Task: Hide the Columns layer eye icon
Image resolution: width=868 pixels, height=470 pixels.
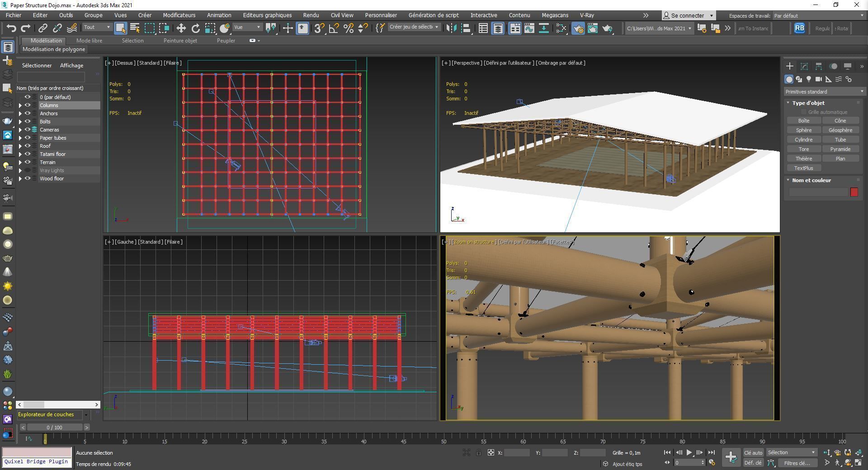Action: click(x=28, y=105)
